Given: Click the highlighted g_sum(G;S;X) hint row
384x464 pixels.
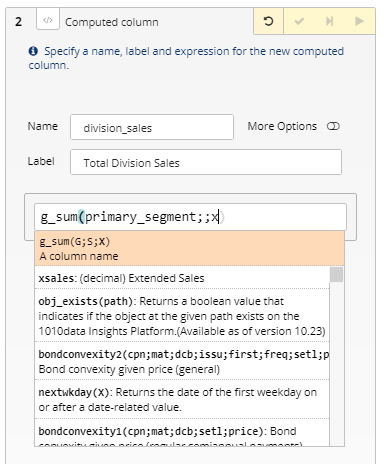Looking at the screenshot, I should point(189,248).
